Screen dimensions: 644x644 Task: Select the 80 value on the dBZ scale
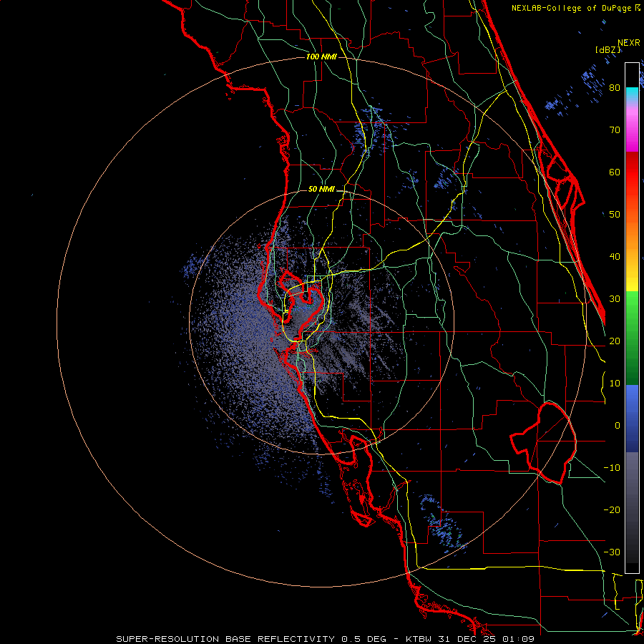click(x=615, y=88)
